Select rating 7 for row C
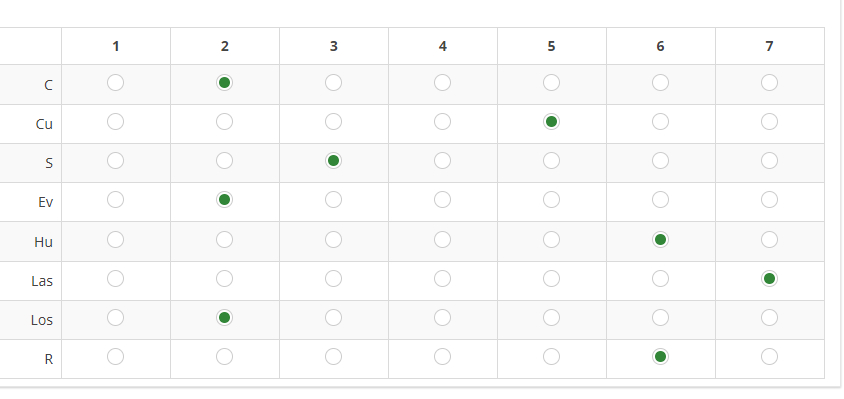Screen dimensions: 844x399 (x=769, y=82)
